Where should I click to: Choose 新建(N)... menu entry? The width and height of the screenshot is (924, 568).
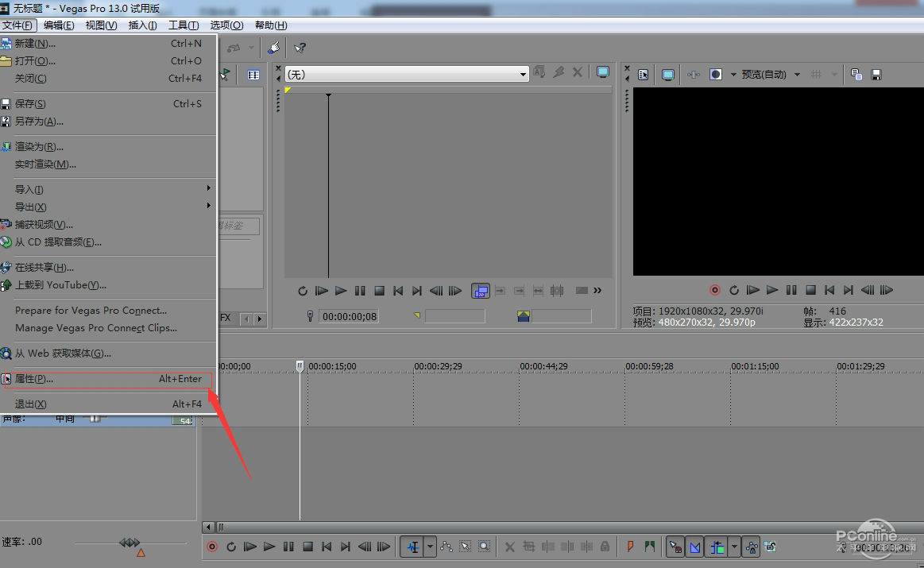[x=108, y=44]
